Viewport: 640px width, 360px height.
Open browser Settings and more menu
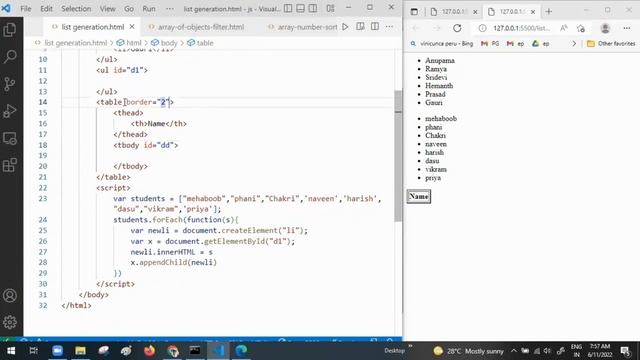(x=627, y=28)
